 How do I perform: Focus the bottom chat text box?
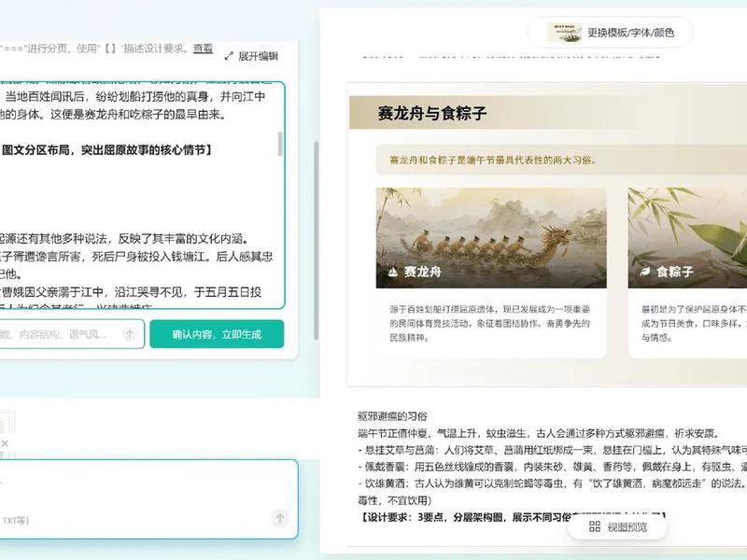(148, 499)
